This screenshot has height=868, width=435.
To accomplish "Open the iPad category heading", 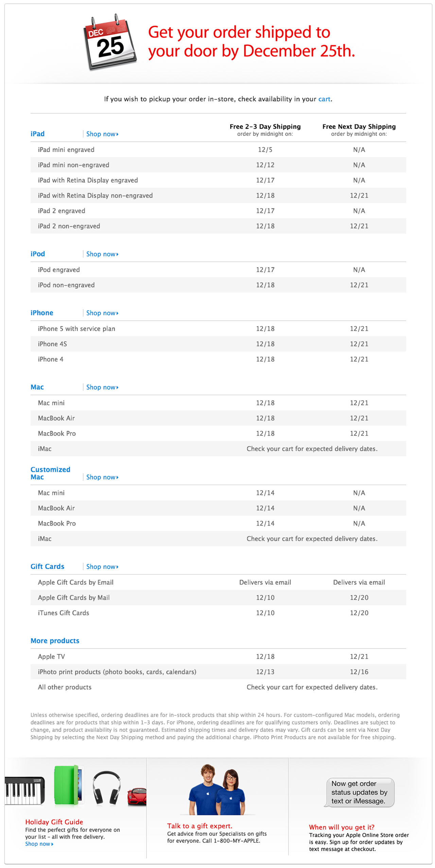I will click(x=37, y=134).
